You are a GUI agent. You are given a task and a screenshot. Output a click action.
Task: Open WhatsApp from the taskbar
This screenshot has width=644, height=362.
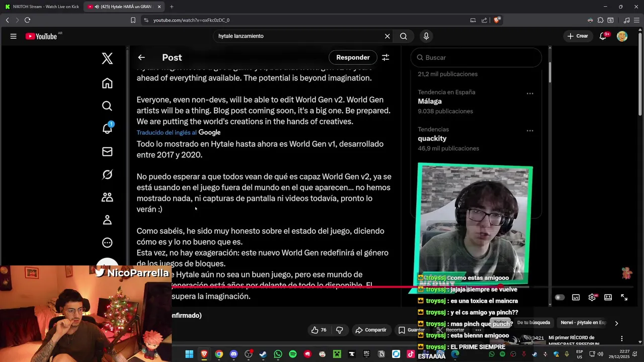click(278, 354)
